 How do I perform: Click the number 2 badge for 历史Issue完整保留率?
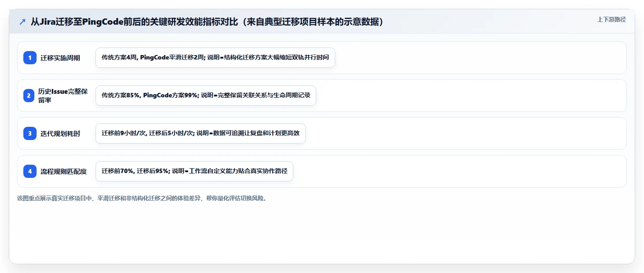[x=29, y=96]
